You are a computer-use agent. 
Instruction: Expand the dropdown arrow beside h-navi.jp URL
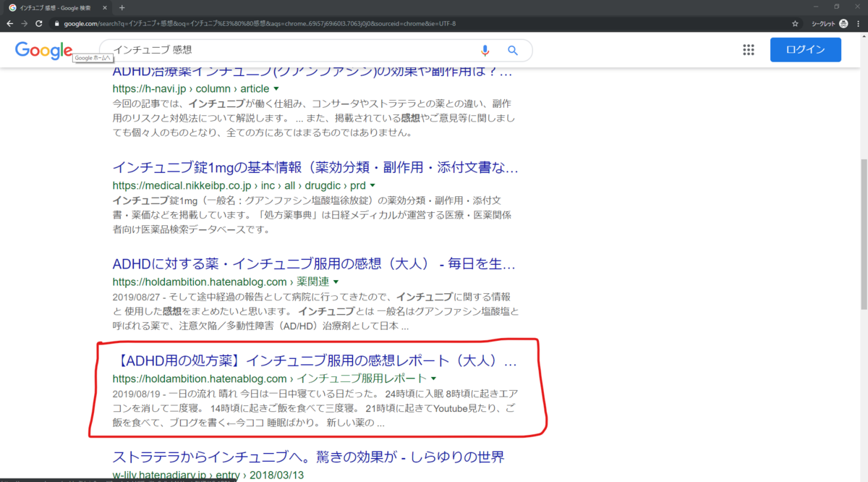[276, 89]
